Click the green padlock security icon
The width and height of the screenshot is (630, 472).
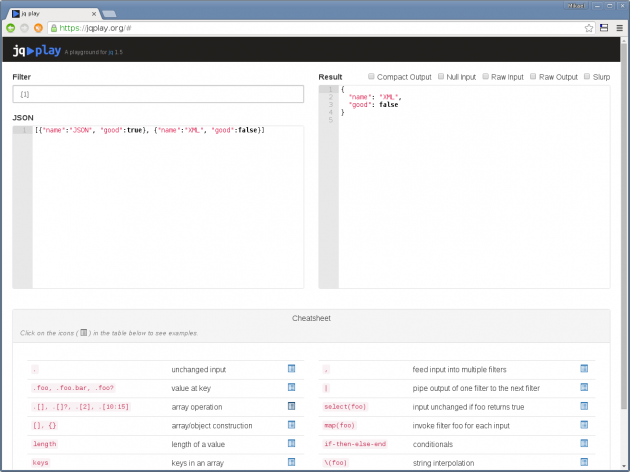pos(54,28)
